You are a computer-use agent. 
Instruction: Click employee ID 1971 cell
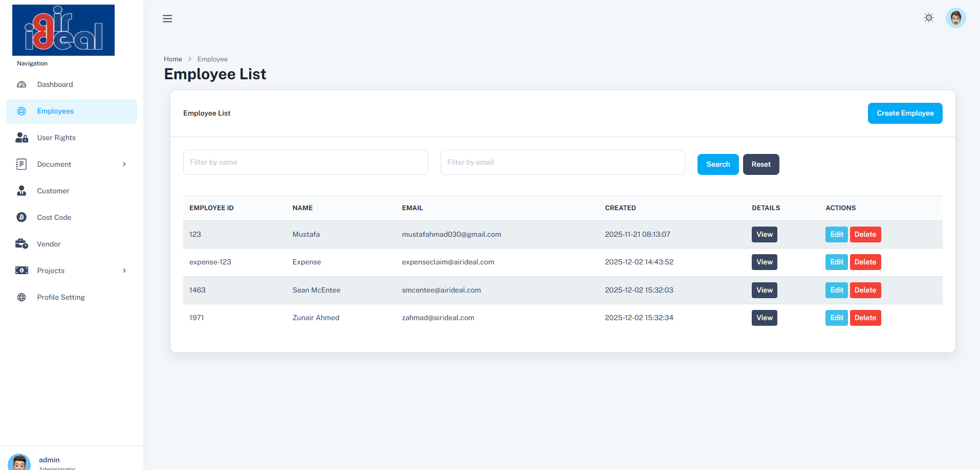pyautogui.click(x=197, y=318)
